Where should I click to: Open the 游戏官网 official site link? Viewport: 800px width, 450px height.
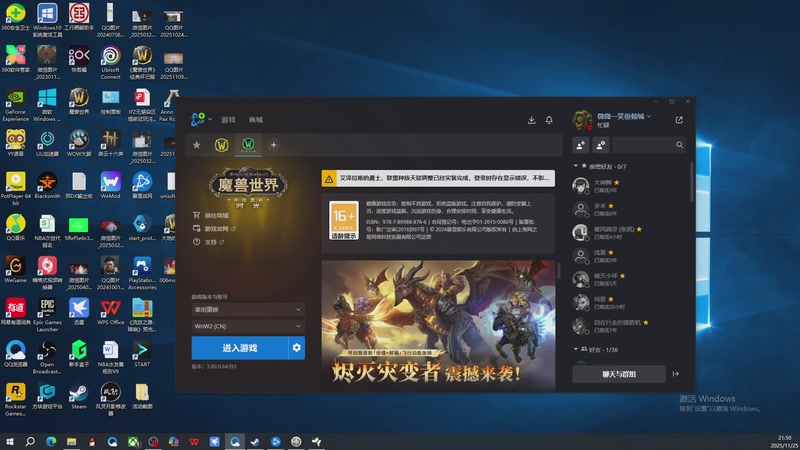[x=214, y=229]
